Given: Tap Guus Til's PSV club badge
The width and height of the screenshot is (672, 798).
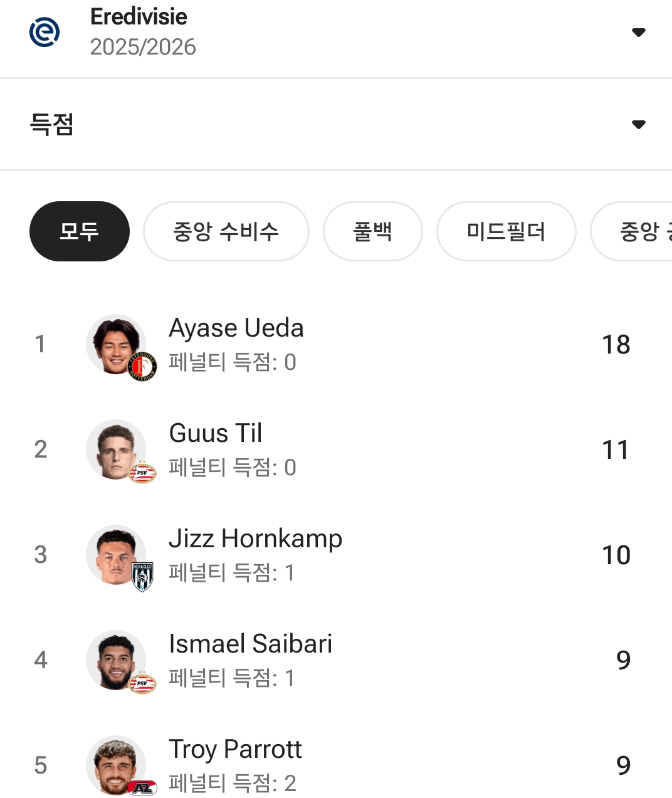Looking at the screenshot, I should click(x=142, y=473).
